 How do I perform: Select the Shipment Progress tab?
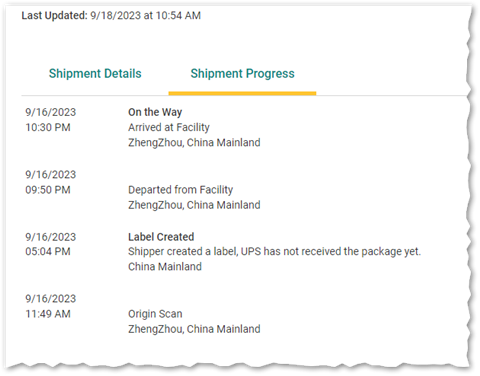(x=242, y=74)
